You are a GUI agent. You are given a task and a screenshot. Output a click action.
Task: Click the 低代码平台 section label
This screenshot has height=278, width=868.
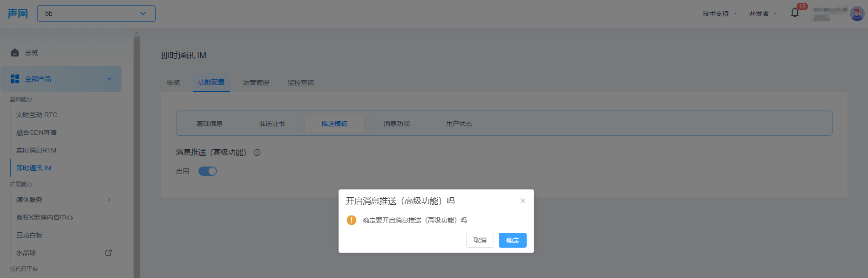[24, 269]
